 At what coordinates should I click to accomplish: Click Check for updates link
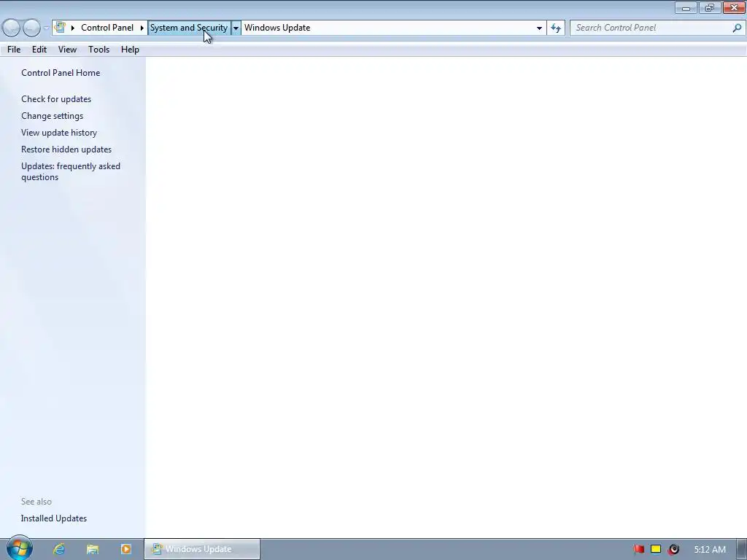(56, 99)
